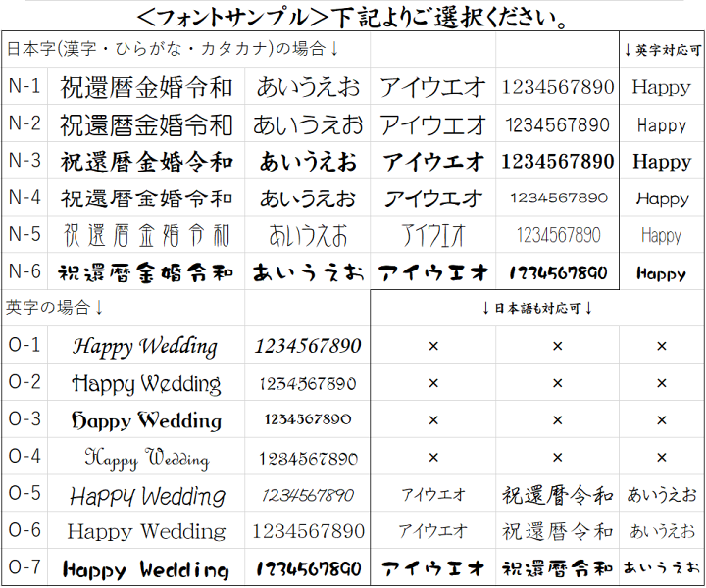This screenshot has height=588, width=706.
Task: Click the O-6 row label
Action: coord(25,530)
